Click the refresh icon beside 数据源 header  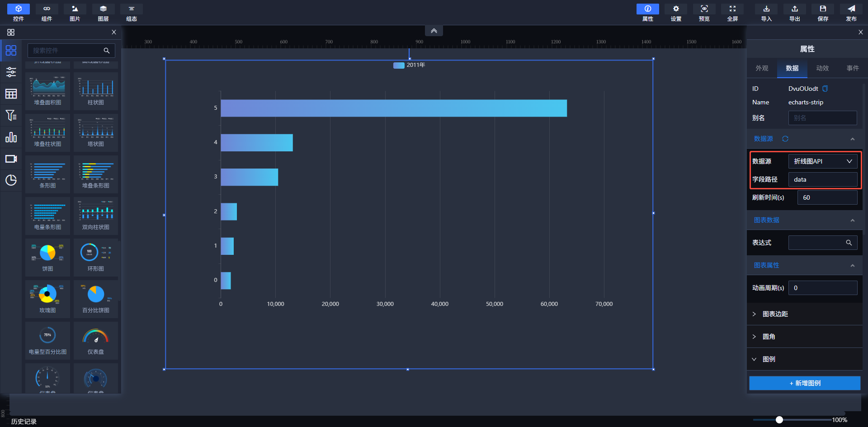pyautogui.click(x=785, y=139)
